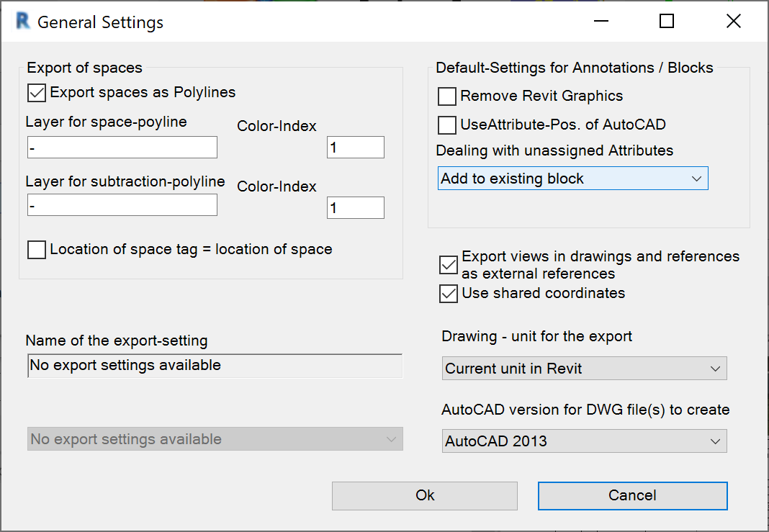Close the General Settings dialog
Image resolution: width=769 pixels, height=532 pixels.
click(x=733, y=22)
